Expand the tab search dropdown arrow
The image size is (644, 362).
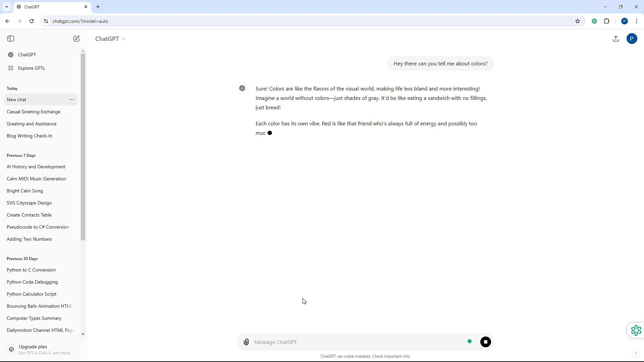coord(7,7)
